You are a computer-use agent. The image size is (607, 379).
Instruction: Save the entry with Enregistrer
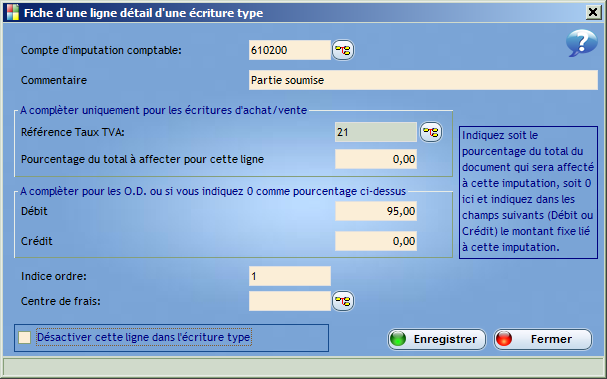click(437, 339)
